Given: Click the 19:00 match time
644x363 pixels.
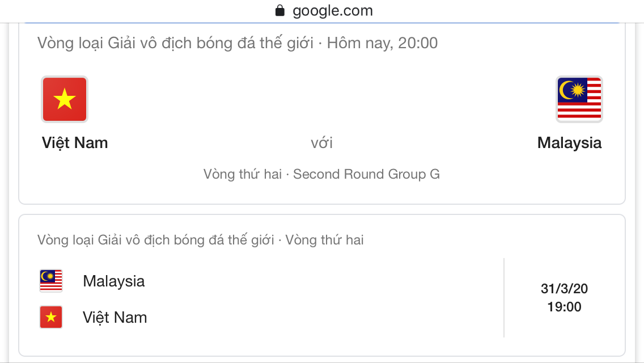Looking at the screenshot, I should [564, 307].
